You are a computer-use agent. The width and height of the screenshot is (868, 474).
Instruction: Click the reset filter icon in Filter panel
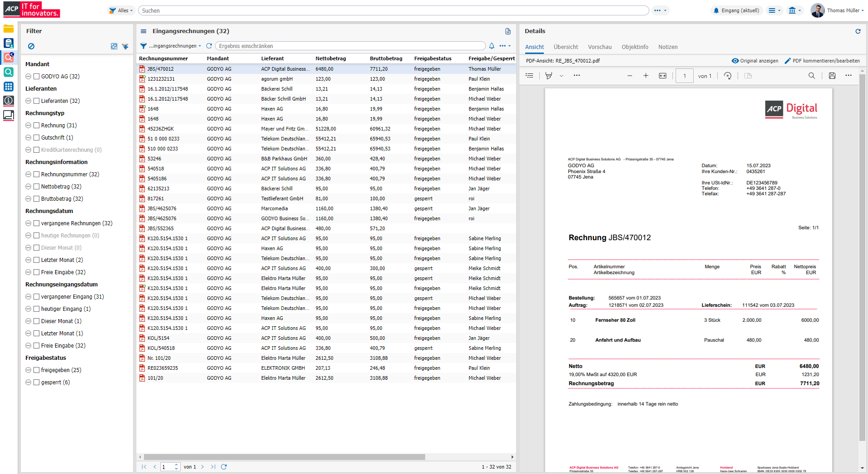[31, 46]
